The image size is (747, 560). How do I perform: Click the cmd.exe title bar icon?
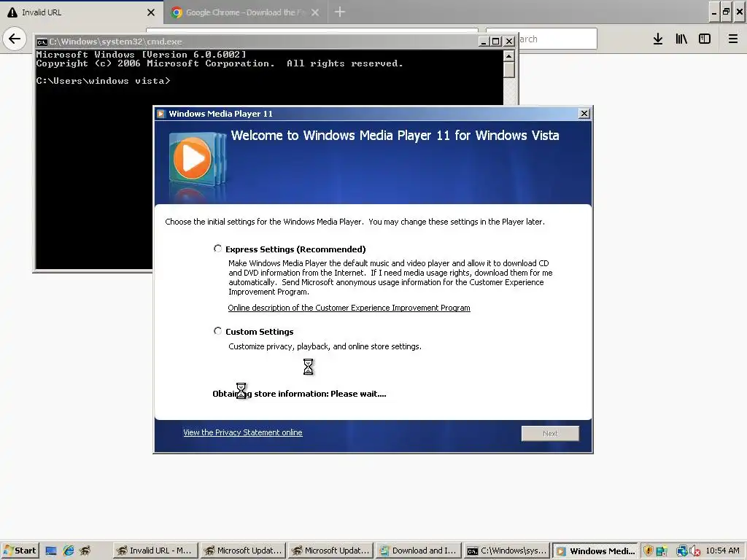[42, 42]
